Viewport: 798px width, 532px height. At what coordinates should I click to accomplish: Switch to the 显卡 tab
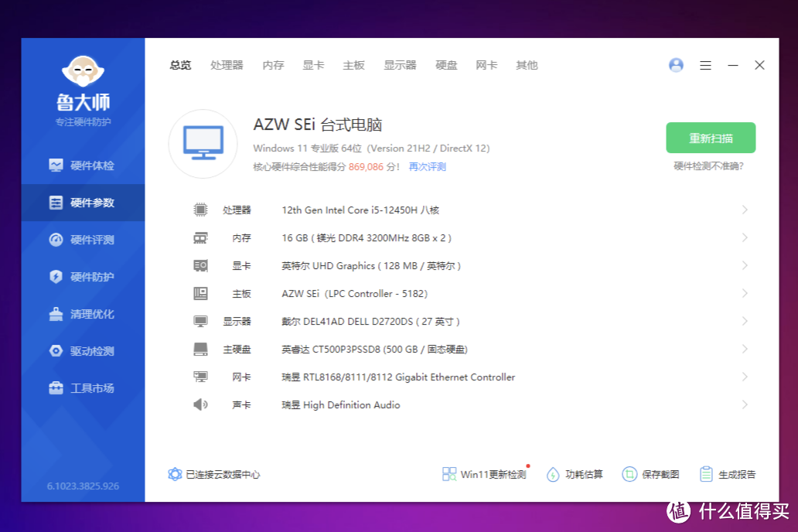[x=313, y=65]
